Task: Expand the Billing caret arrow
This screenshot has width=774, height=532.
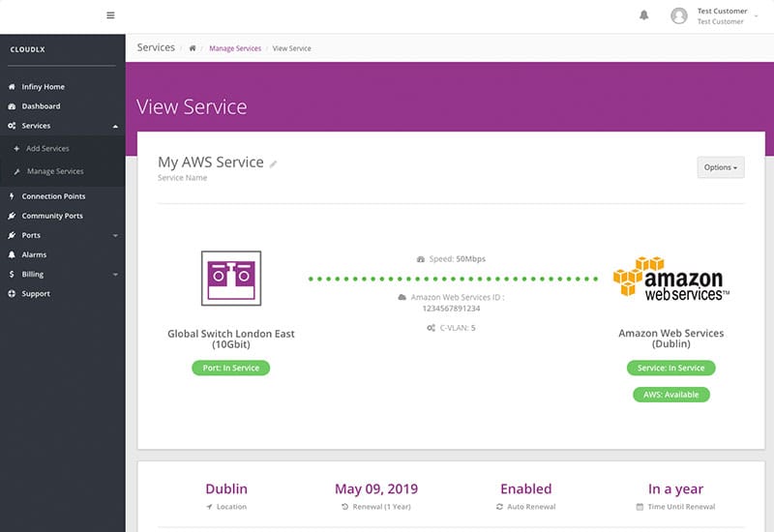Action: coord(115,275)
